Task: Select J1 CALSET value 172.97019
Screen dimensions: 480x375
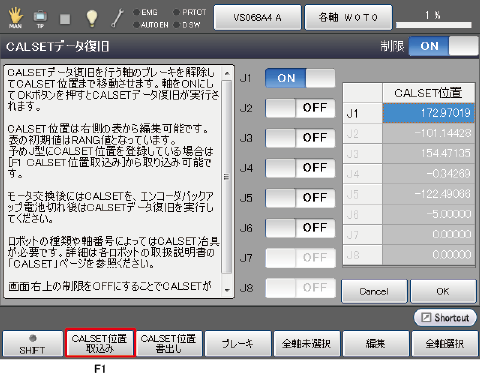Action: point(429,113)
